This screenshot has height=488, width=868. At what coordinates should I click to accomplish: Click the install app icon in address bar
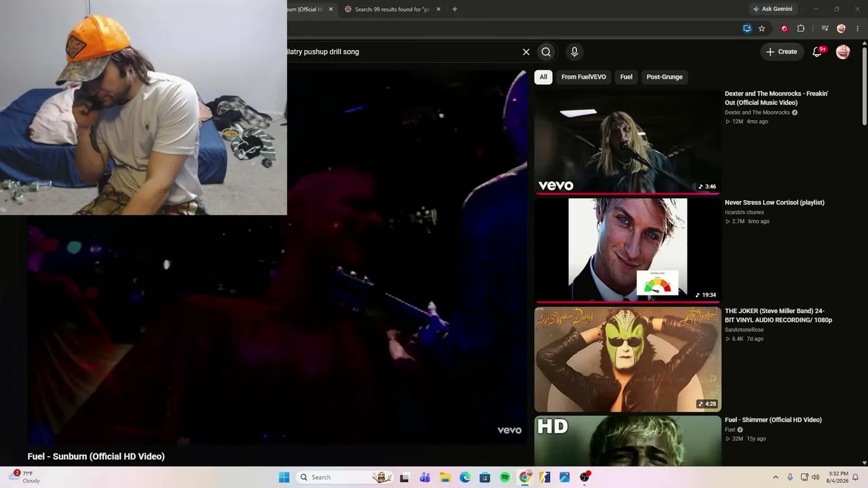[x=747, y=28]
